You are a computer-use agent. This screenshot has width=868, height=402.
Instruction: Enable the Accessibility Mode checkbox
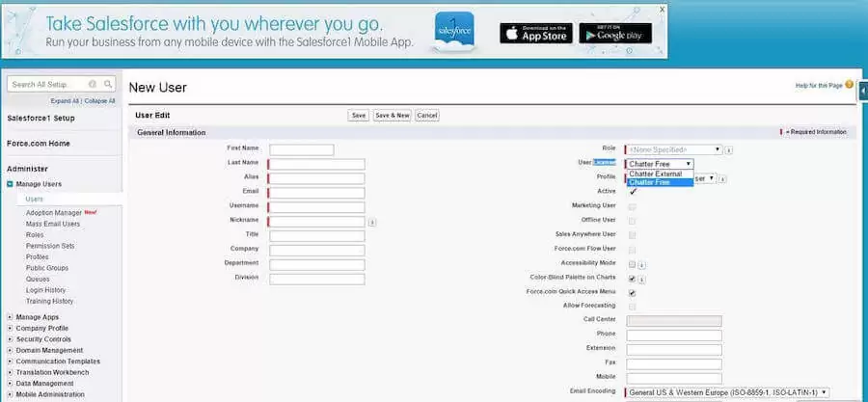(x=632, y=264)
